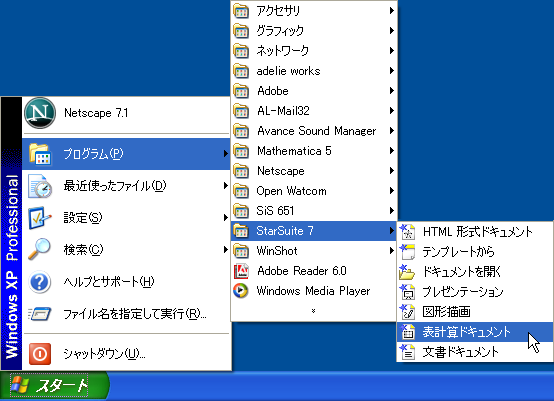Viewport: 554px width, 401px height.
Task: Open the 設定(S) menu entry
Action: [126, 218]
